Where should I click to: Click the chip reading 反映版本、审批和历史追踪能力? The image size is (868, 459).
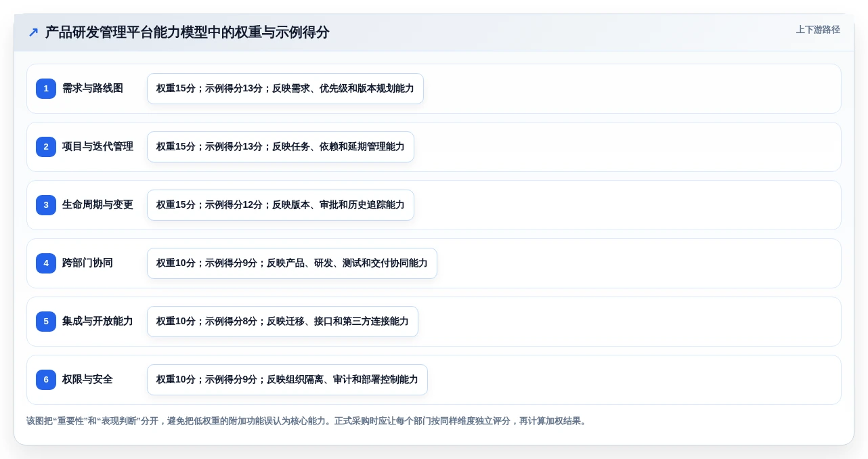coord(280,205)
